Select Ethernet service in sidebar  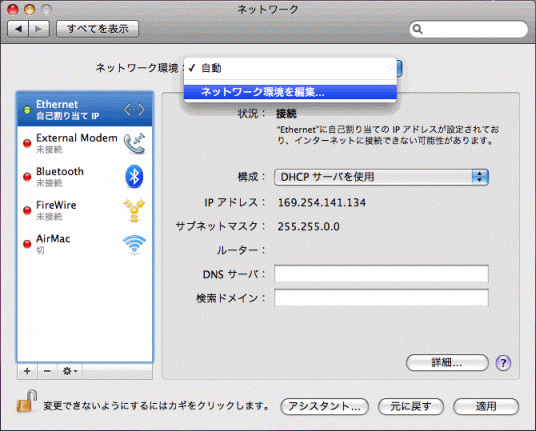point(85,109)
